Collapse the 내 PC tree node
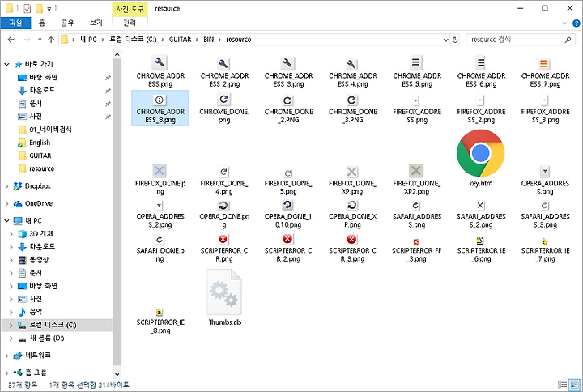583x392 pixels. coord(6,220)
